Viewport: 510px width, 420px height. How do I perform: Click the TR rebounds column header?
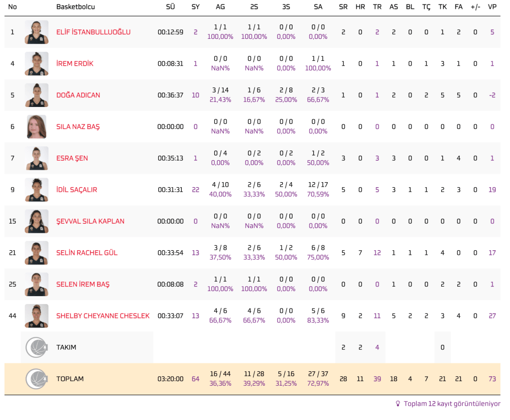click(377, 7)
